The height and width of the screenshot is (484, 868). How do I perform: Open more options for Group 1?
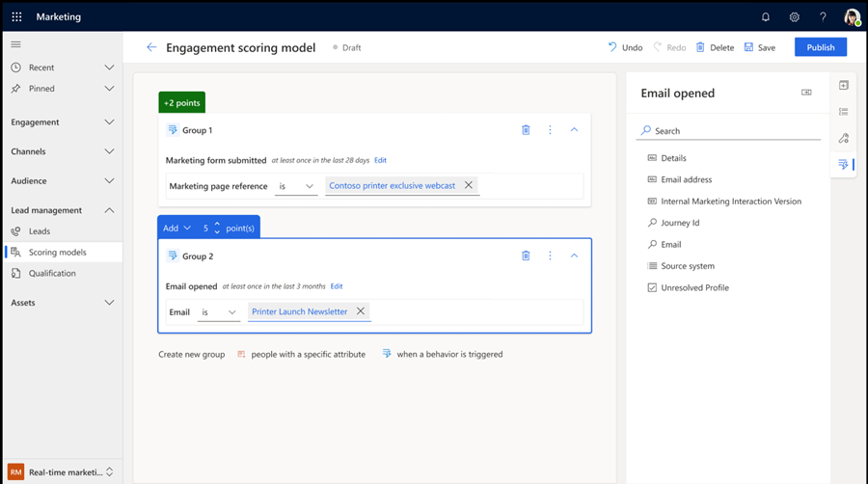click(550, 130)
